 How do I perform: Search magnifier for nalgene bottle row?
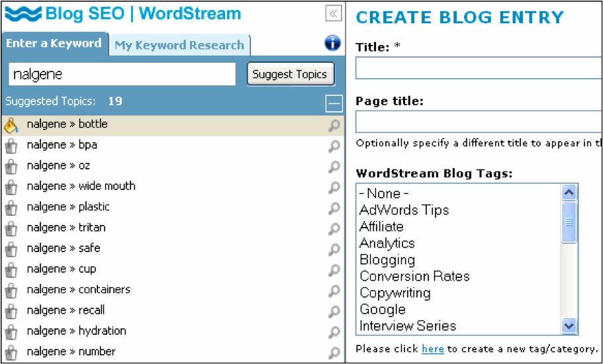click(334, 126)
